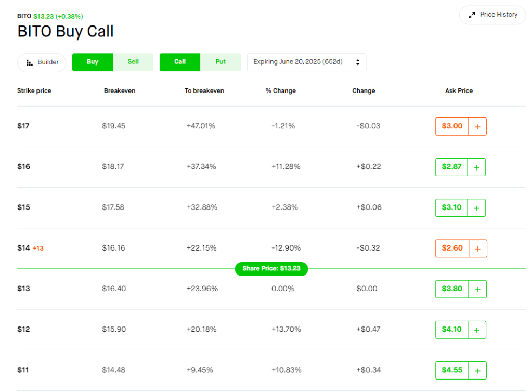The width and height of the screenshot is (532, 392).
Task: Select the Buy toggle option
Action: pos(93,62)
